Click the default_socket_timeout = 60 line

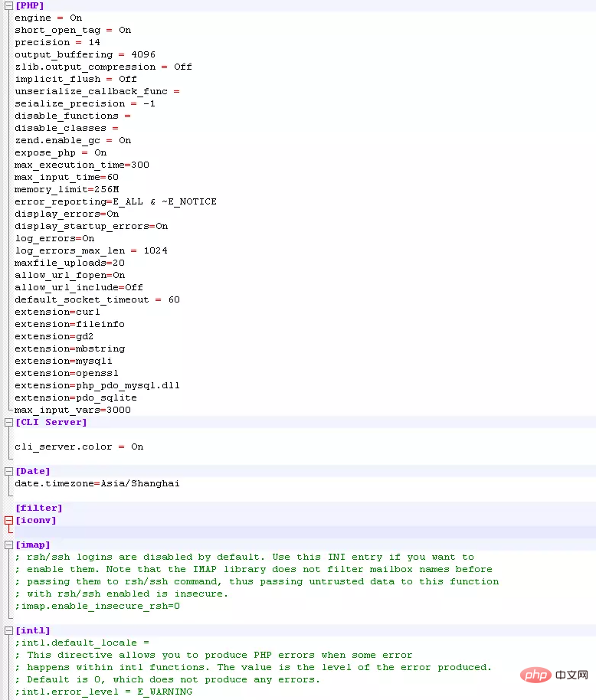coord(97,299)
